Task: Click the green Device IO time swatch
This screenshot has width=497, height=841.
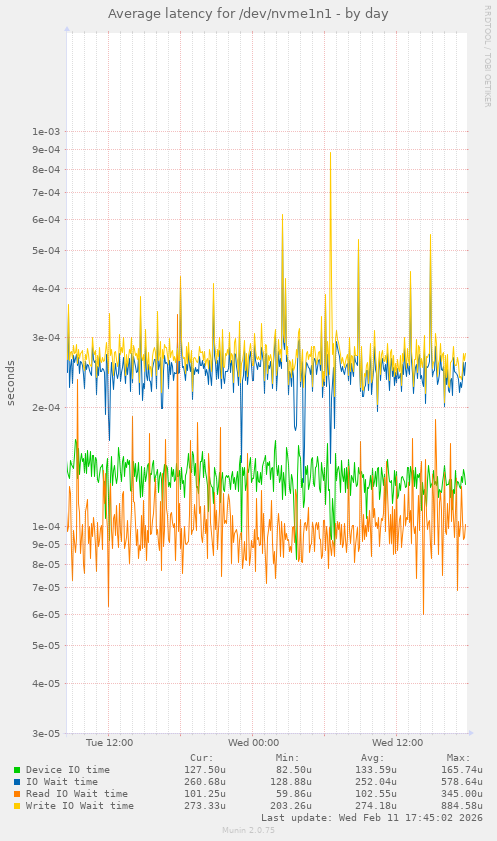Action: pyautogui.click(x=17, y=770)
